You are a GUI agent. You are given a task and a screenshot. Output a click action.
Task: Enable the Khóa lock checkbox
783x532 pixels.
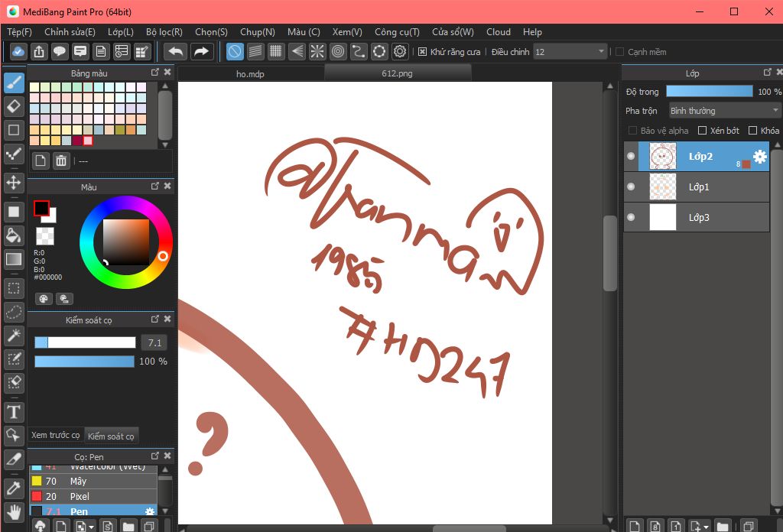point(752,130)
